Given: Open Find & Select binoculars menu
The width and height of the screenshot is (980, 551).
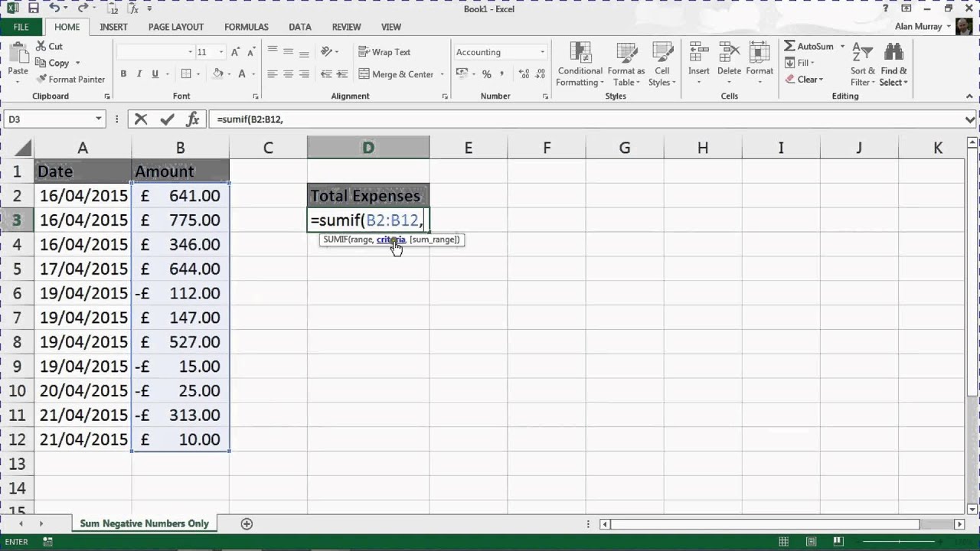Looking at the screenshot, I should pos(893,64).
